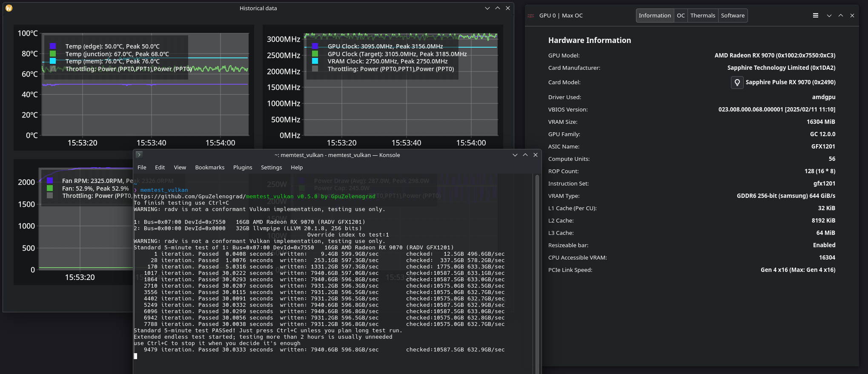Click the Historical data window app icon
Image resolution: width=868 pixels, height=374 pixels.
pos(9,8)
